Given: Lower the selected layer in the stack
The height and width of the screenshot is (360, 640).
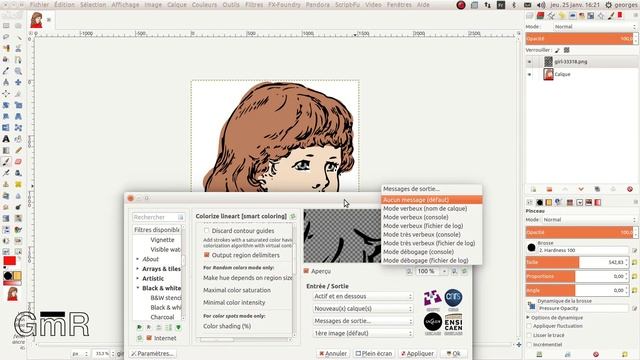Looking at the screenshot, I should pos(581,189).
